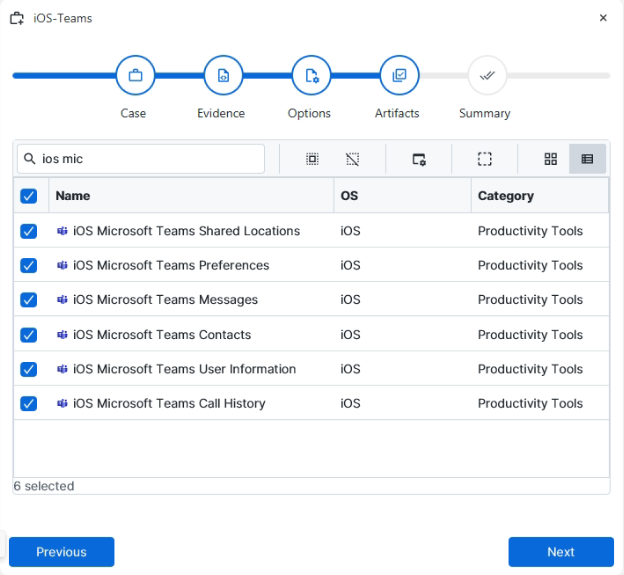Select 'iOS Microsoft Teams User Information' text
Screen dimensions: 624x575
pyautogui.click(x=185, y=369)
